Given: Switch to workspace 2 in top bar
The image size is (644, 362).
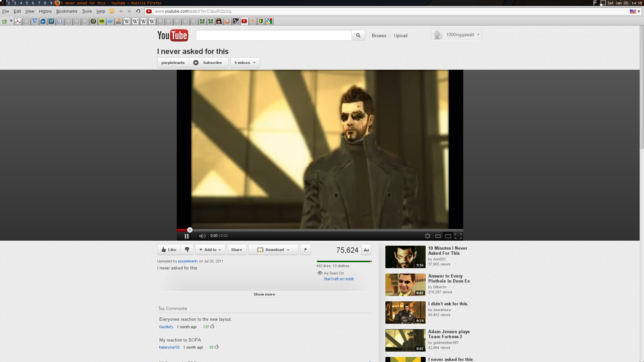Looking at the screenshot, I should coord(9,3).
